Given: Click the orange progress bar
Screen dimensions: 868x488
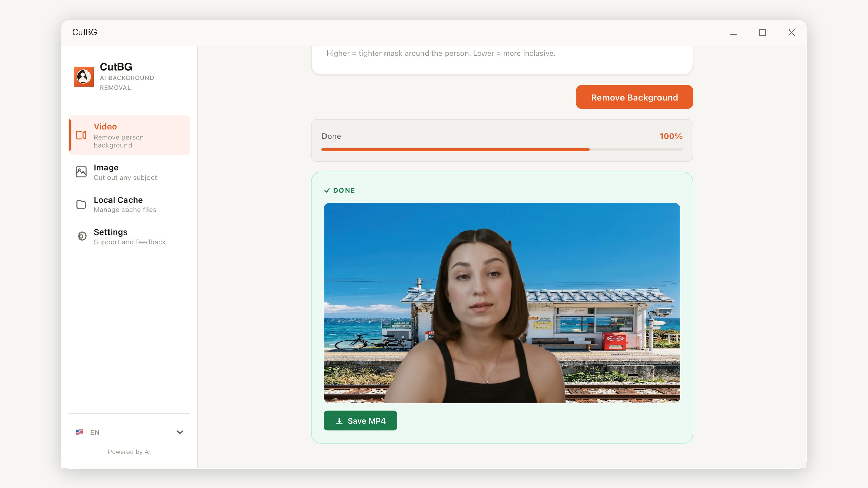Looking at the screenshot, I should click(x=502, y=149).
